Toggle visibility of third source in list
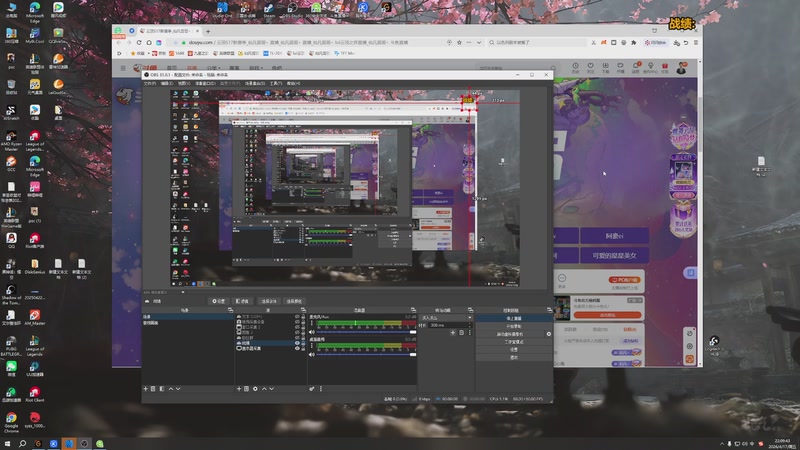 pyautogui.click(x=297, y=327)
